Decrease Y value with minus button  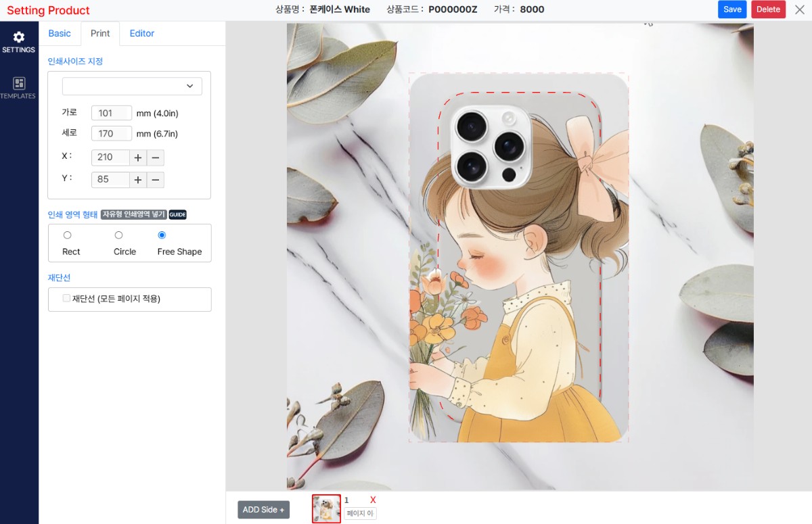click(x=156, y=180)
